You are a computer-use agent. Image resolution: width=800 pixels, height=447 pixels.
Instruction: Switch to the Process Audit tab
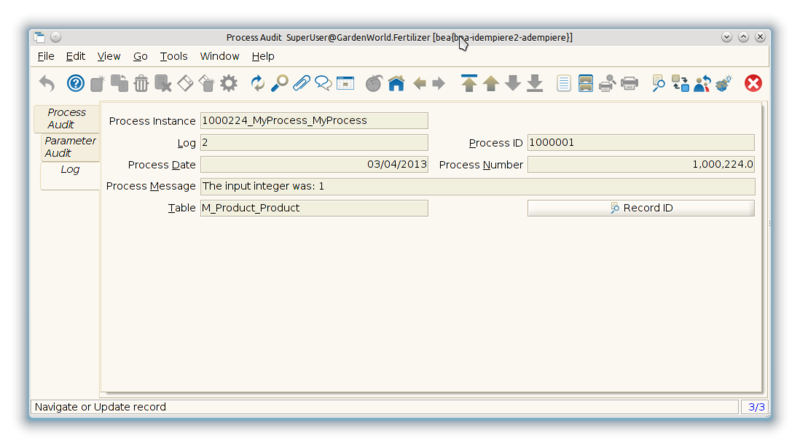click(x=67, y=119)
